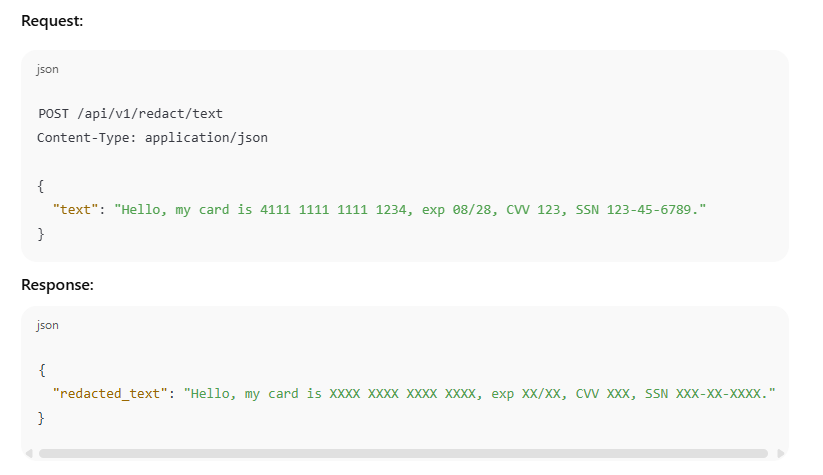Click the "text" key in the request JSON
The image size is (823, 475).
pyautogui.click(x=75, y=210)
